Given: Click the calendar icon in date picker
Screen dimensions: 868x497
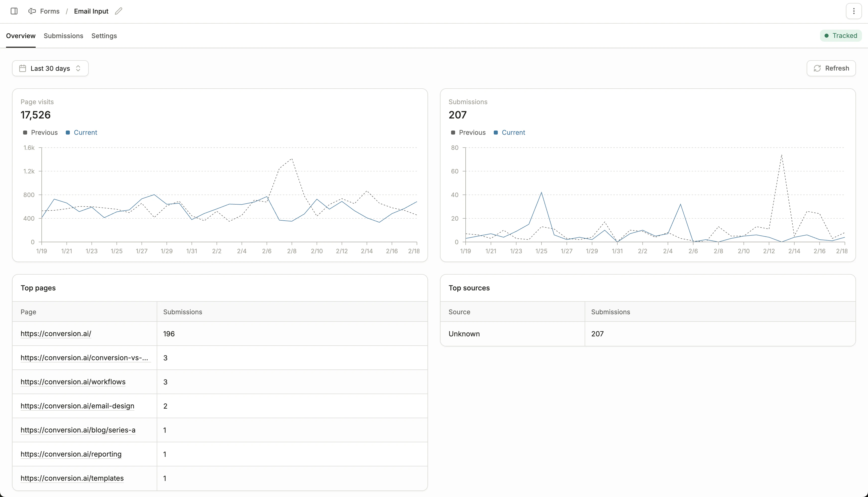Looking at the screenshot, I should (x=23, y=68).
